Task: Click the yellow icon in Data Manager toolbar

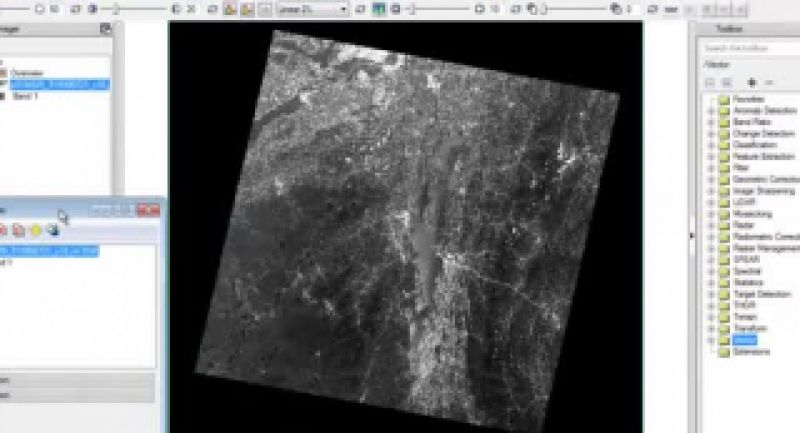Action: [x=34, y=230]
